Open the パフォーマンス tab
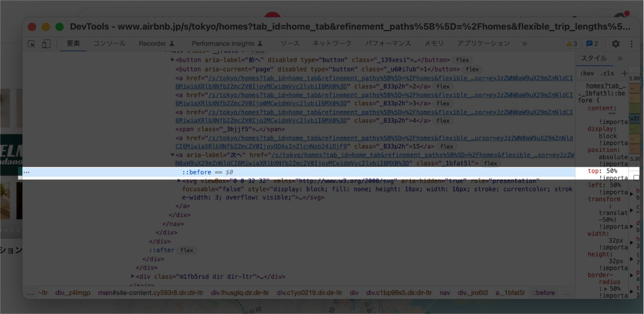Screen dimensions: 644x314 pyautogui.click(x=388, y=43)
